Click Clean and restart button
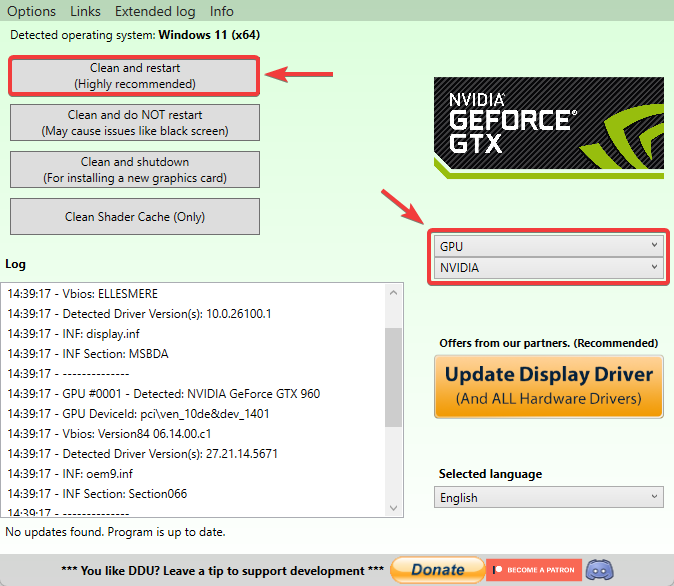This screenshot has width=674, height=586. (135, 76)
